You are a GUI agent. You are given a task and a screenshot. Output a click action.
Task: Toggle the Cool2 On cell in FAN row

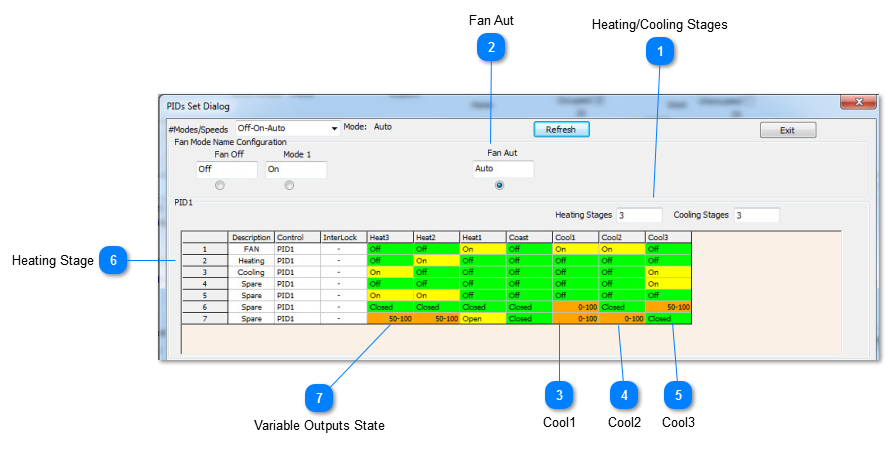point(622,249)
